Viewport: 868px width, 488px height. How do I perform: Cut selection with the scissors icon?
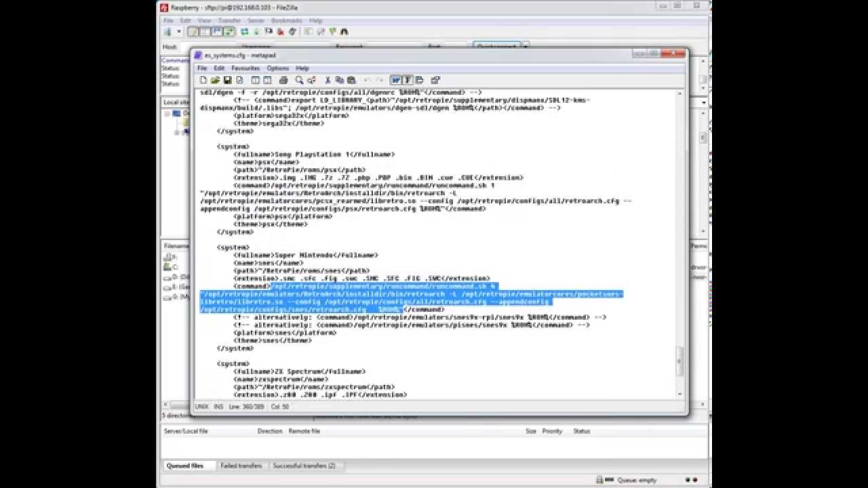coord(328,80)
